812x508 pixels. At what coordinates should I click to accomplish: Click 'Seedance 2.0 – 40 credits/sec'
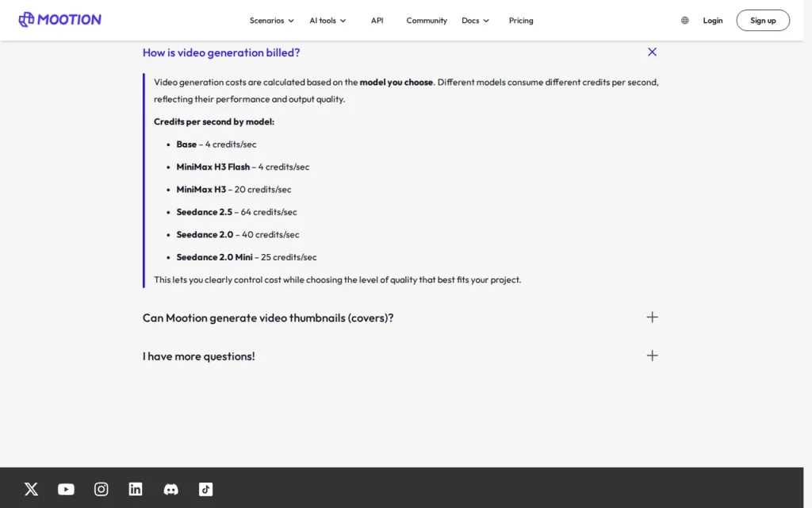pyautogui.click(x=237, y=234)
